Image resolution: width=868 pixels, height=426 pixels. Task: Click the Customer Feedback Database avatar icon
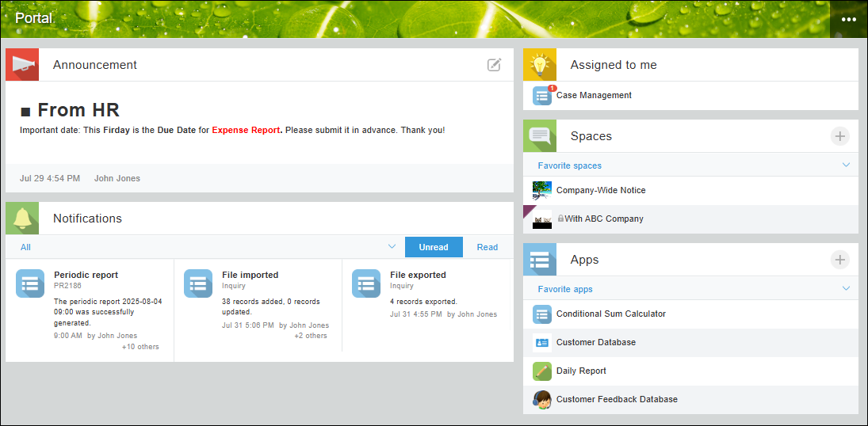pyautogui.click(x=542, y=400)
